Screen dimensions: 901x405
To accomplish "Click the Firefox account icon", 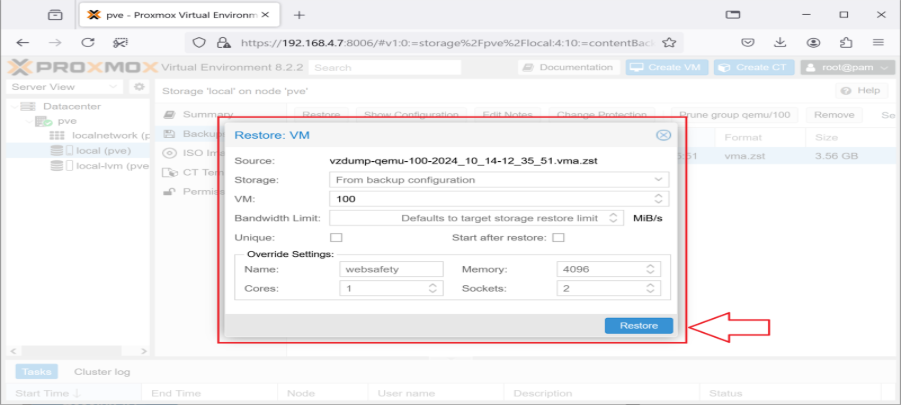I will click(x=814, y=43).
